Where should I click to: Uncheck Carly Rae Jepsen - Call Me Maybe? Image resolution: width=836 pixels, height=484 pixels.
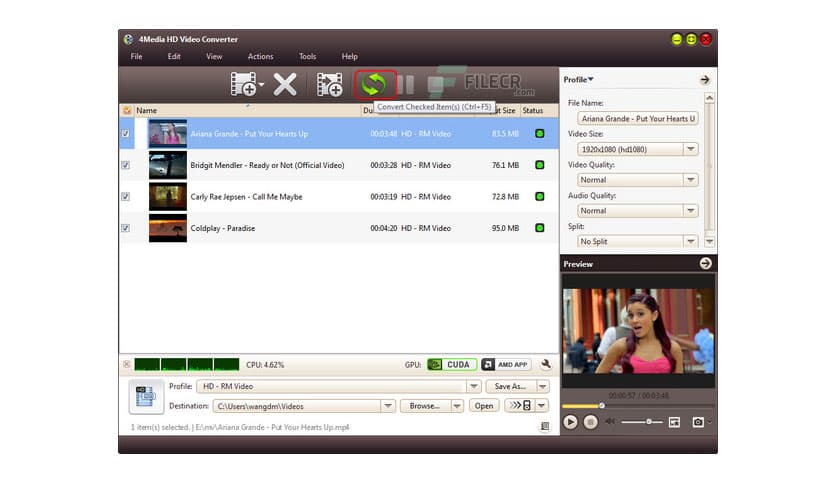[x=125, y=197]
